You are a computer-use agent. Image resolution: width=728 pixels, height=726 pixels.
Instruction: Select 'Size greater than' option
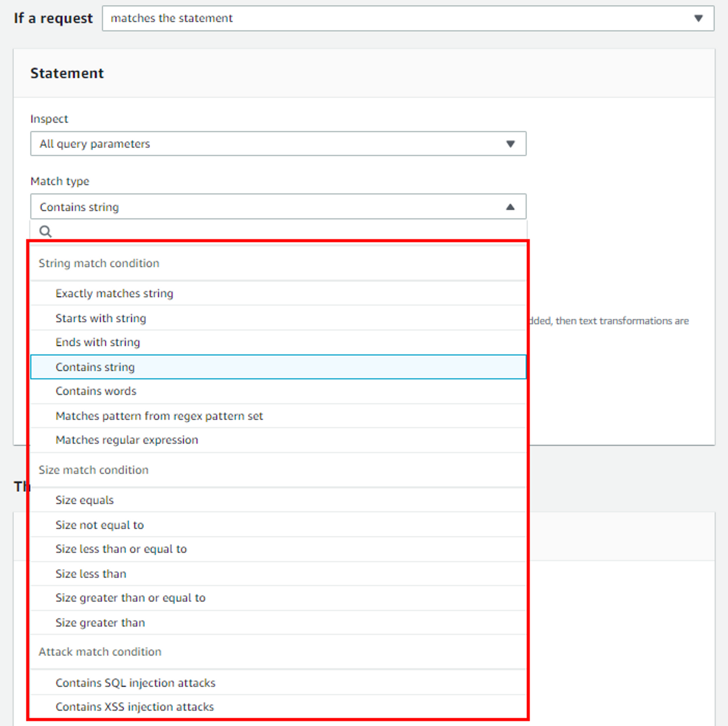coord(100,623)
